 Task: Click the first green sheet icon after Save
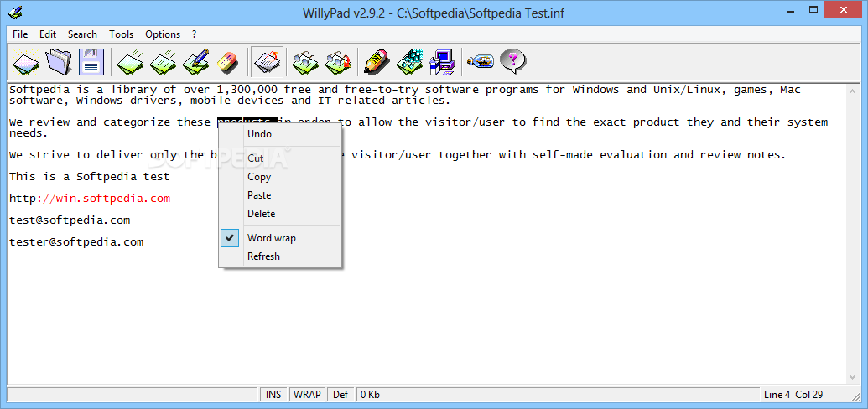131,61
